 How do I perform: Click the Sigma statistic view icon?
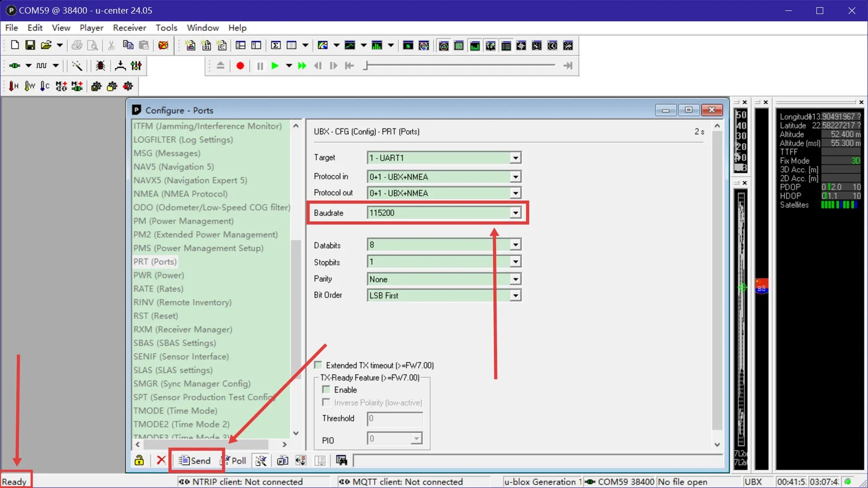click(x=276, y=46)
